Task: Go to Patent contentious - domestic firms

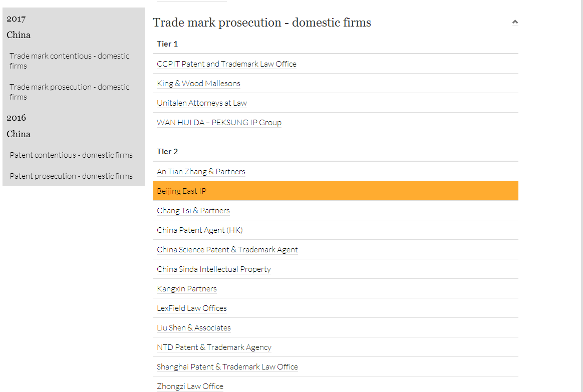Action: (x=71, y=155)
